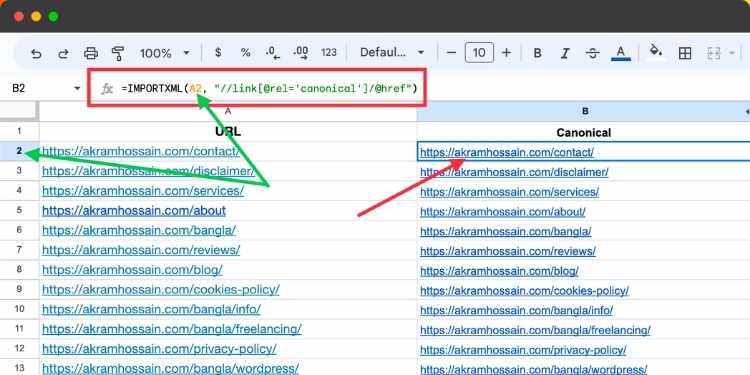750x375 pixels.
Task: Click the font size field
Action: 479,53
